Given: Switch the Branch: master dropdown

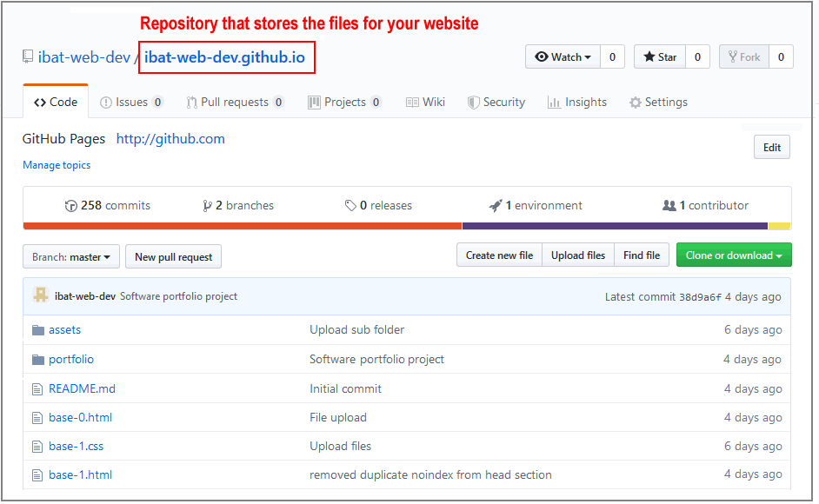Looking at the screenshot, I should [71, 257].
